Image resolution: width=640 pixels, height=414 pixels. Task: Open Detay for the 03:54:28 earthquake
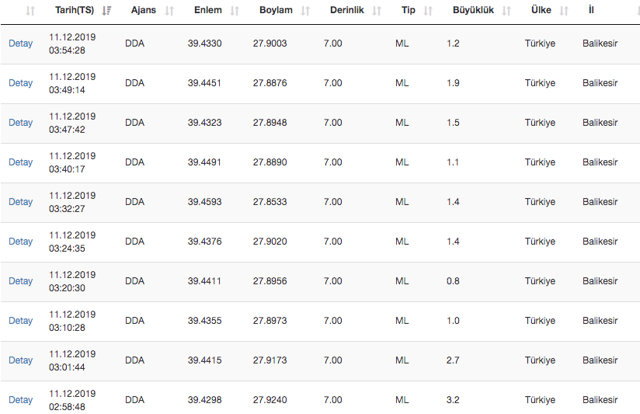[x=20, y=44]
